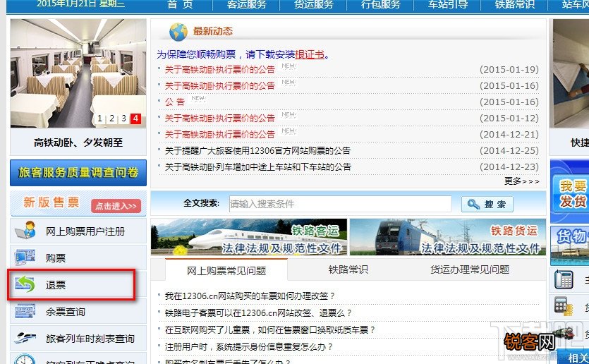Show slide 2 of the photo carousel
589x364 pixels.
pos(112,119)
